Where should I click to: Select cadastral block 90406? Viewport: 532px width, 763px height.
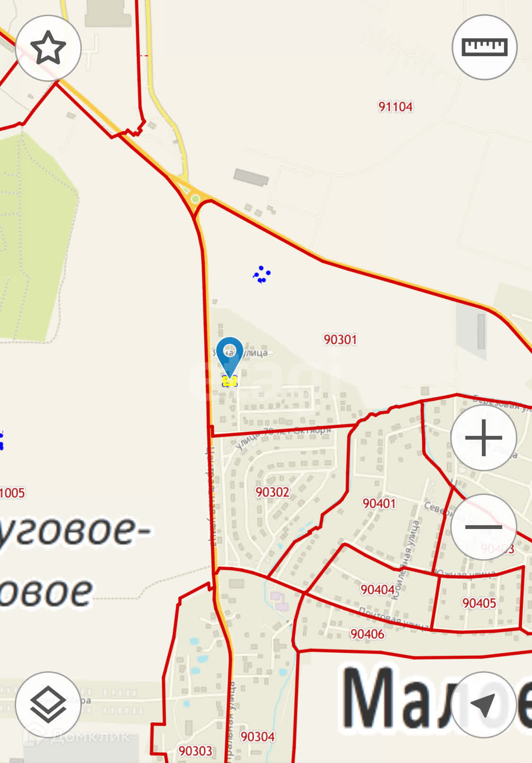click(367, 634)
